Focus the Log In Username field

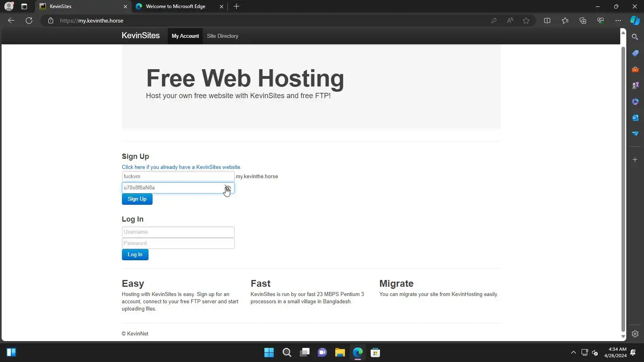click(x=178, y=232)
